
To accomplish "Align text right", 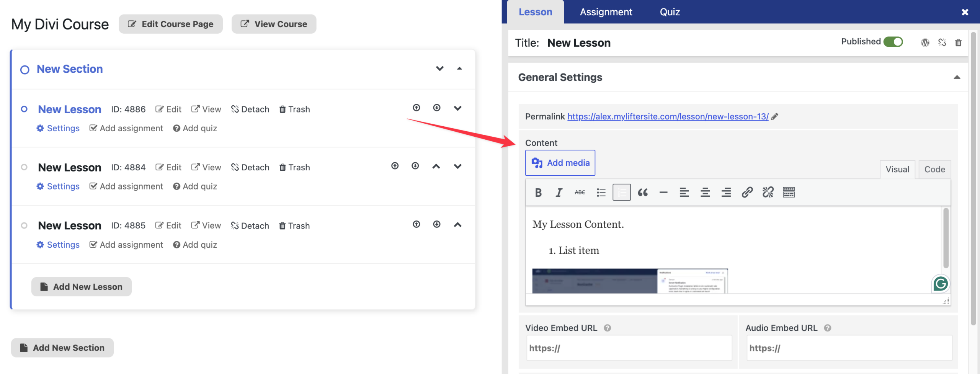I will click(x=726, y=192).
